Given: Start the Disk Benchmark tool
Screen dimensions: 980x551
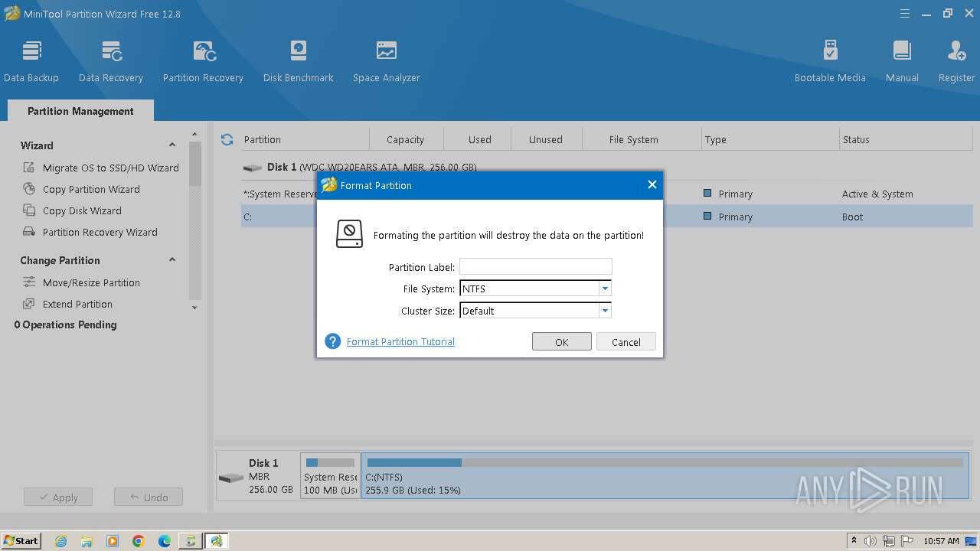Looking at the screenshot, I should pos(298,61).
